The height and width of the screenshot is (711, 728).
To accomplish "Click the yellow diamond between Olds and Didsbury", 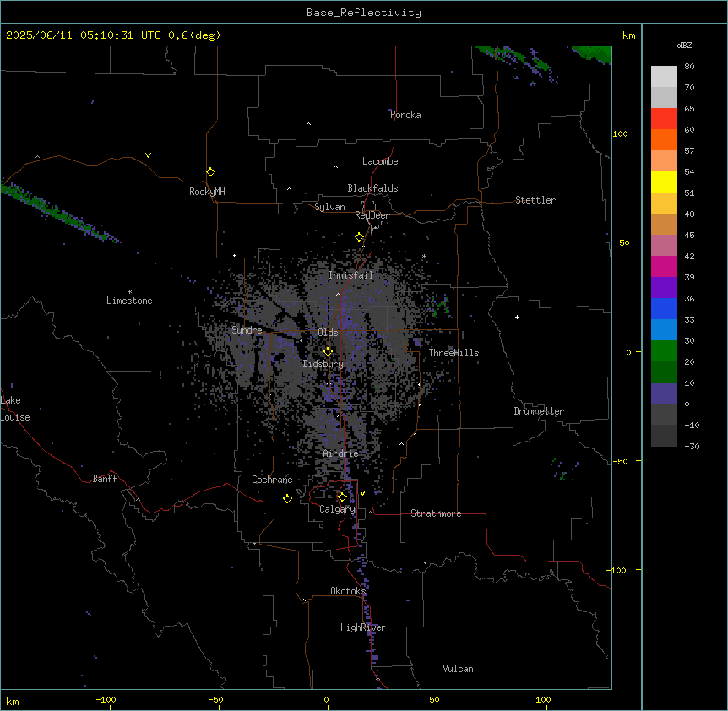I will point(328,352).
